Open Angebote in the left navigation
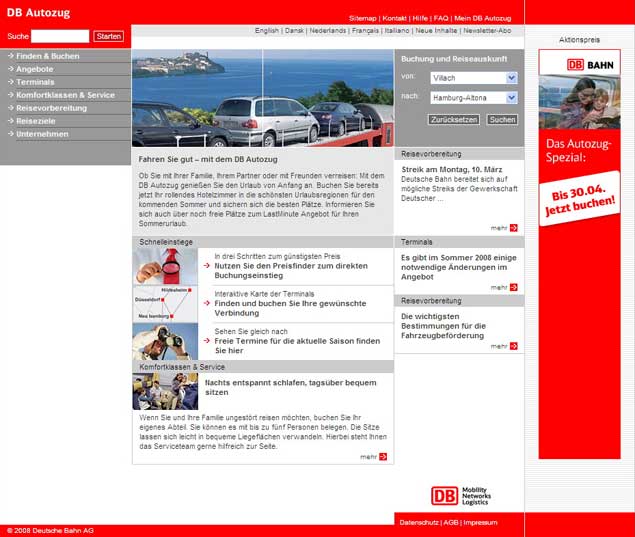The width and height of the screenshot is (635, 537). (34, 69)
